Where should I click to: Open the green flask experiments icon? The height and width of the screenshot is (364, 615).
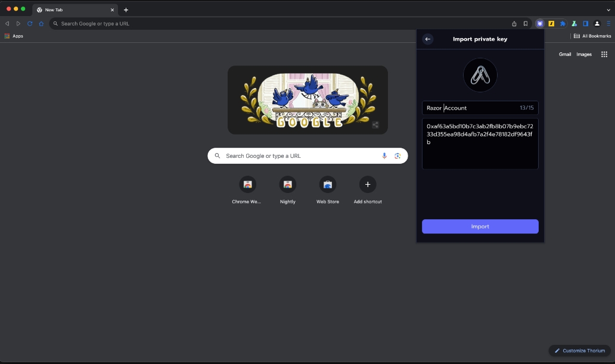pyautogui.click(x=574, y=24)
